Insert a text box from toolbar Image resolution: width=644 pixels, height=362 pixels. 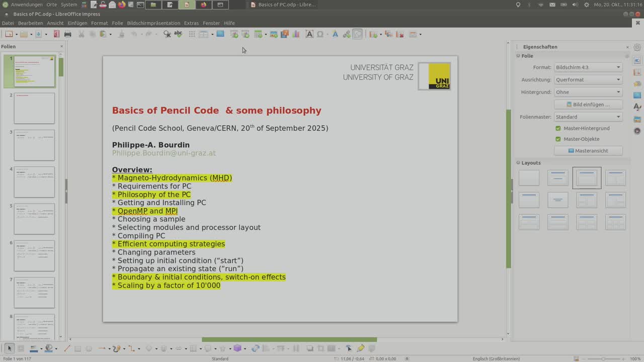(309, 34)
